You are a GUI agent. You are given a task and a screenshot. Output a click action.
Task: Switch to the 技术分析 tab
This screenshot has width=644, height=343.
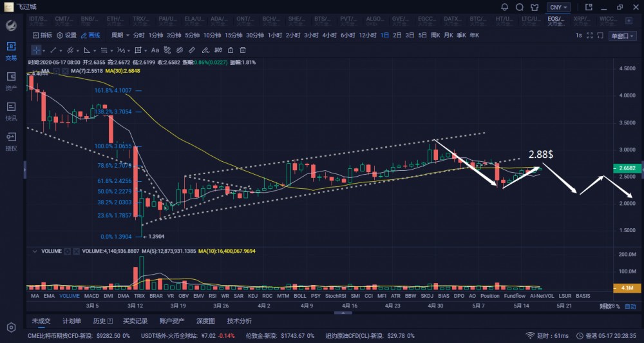click(x=239, y=320)
